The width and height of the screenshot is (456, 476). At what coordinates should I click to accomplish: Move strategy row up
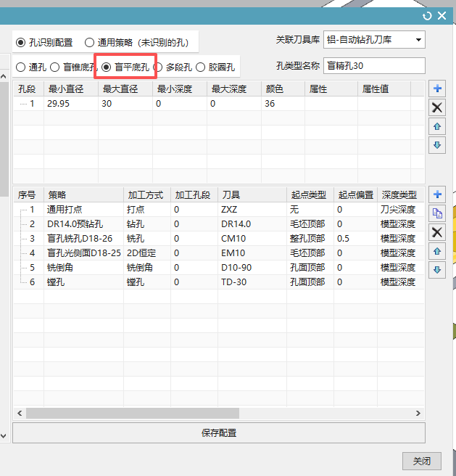click(437, 251)
